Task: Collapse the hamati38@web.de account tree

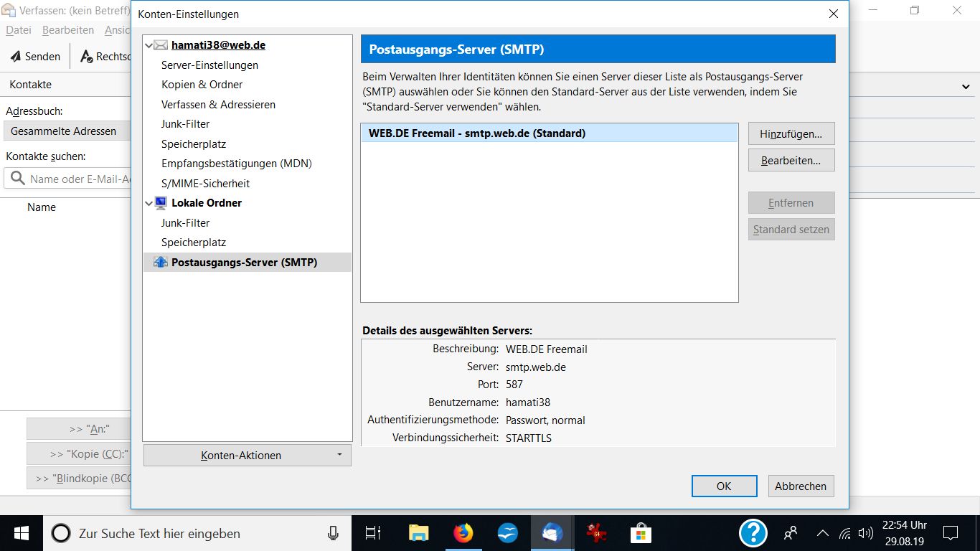Action: click(149, 45)
